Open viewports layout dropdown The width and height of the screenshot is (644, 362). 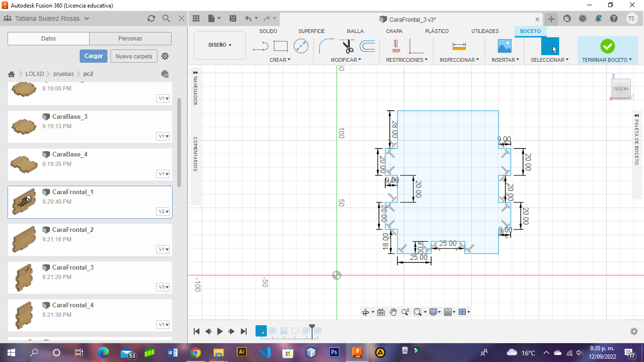464,312
